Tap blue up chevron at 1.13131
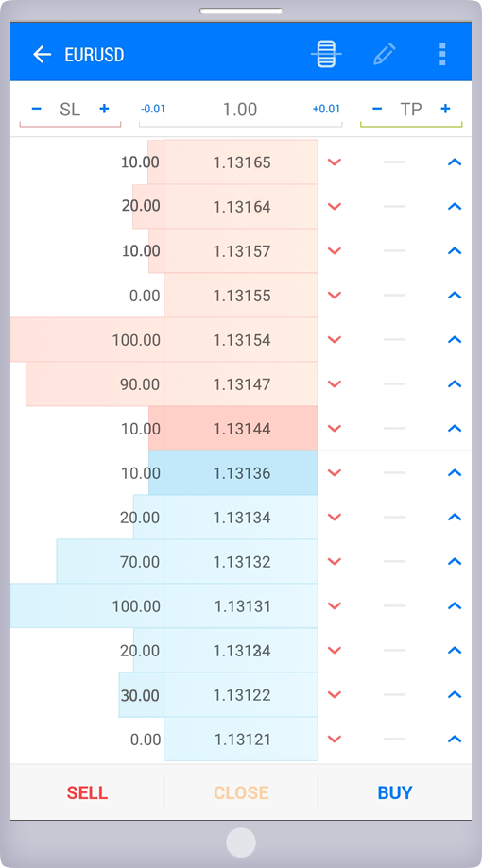Image resolution: width=482 pixels, height=868 pixels. pyautogui.click(x=455, y=605)
